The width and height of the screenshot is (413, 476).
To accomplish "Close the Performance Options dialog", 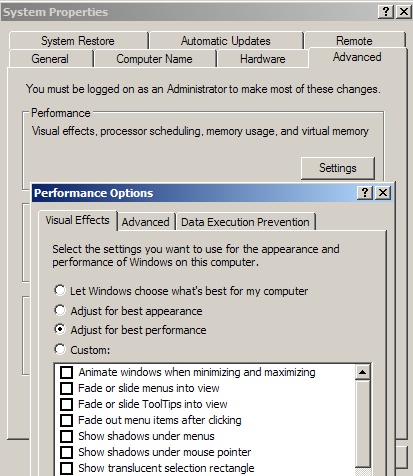I will click(383, 193).
